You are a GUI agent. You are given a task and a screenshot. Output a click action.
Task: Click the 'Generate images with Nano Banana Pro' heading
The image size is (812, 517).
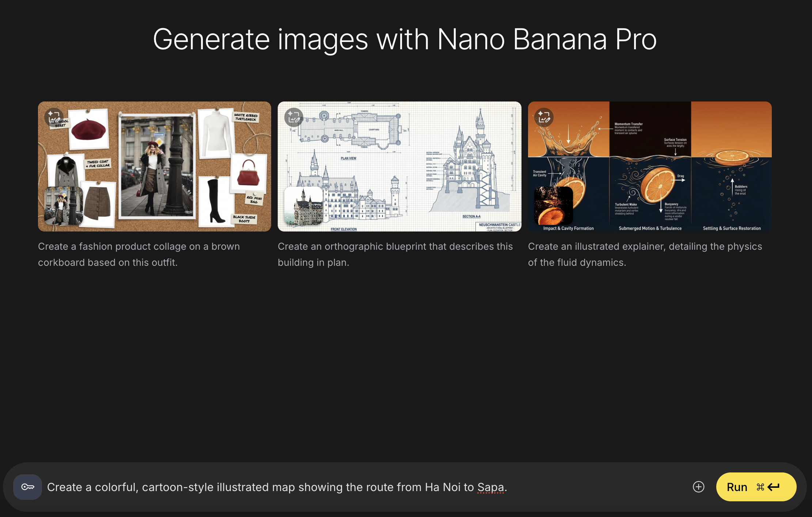[405, 39]
